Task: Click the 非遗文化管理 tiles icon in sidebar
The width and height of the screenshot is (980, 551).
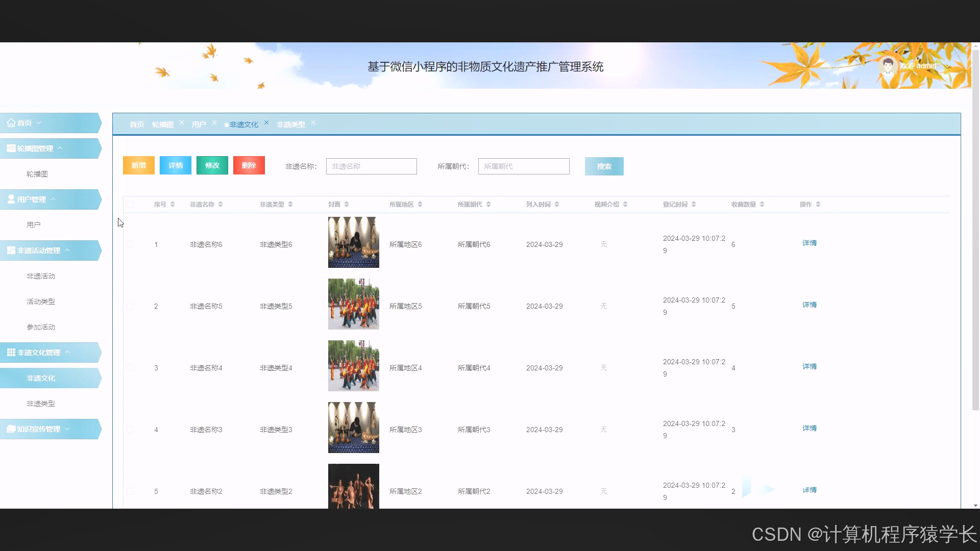Action: coord(11,352)
